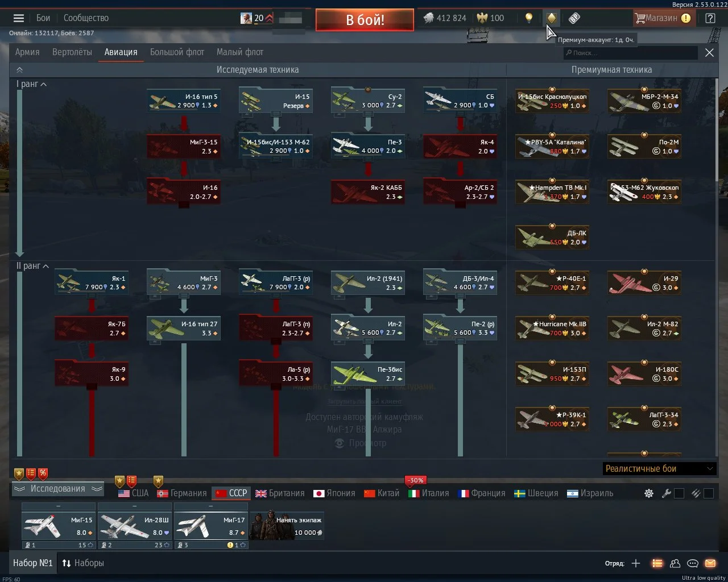Screen dimensions: 728x582
Task: Choose the Япония nation tab
Action: click(x=334, y=493)
